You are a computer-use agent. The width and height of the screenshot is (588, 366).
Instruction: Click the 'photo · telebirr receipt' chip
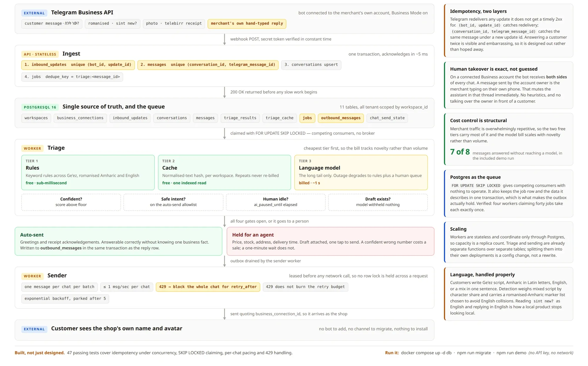(x=174, y=24)
